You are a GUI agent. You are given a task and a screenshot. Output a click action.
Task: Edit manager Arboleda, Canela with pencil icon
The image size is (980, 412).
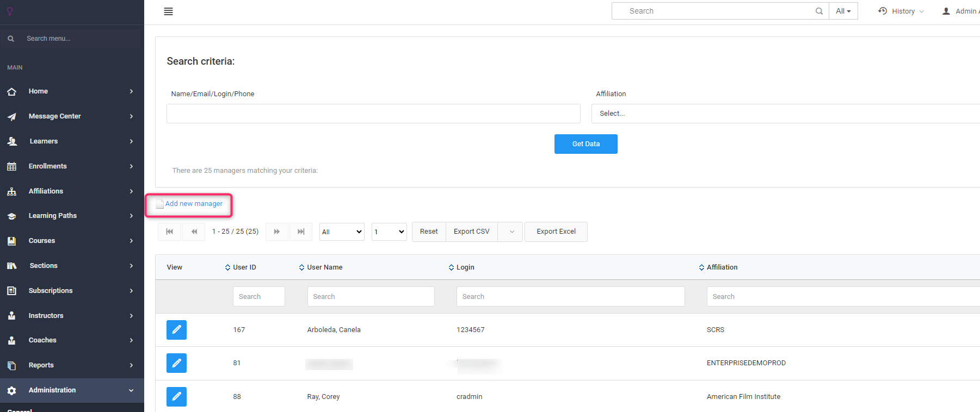tap(176, 330)
